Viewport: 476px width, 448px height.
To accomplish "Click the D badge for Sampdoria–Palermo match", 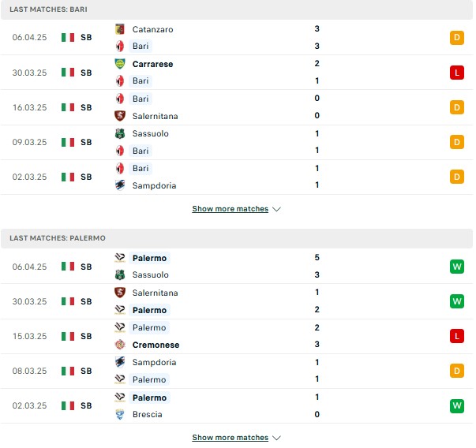I will pyautogui.click(x=457, y=371).
